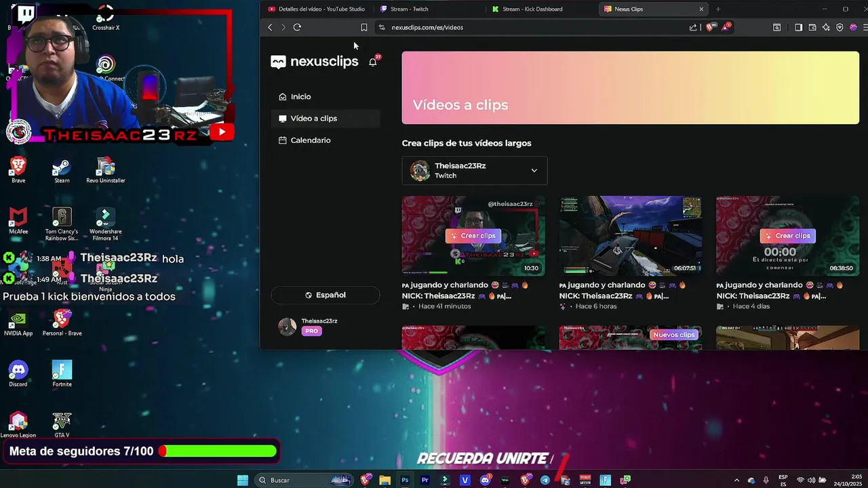Image resolution: width=868 pixels, height=488 pixels.
Task: Toggle the browser sidebar panel
Action: (798, 27)
